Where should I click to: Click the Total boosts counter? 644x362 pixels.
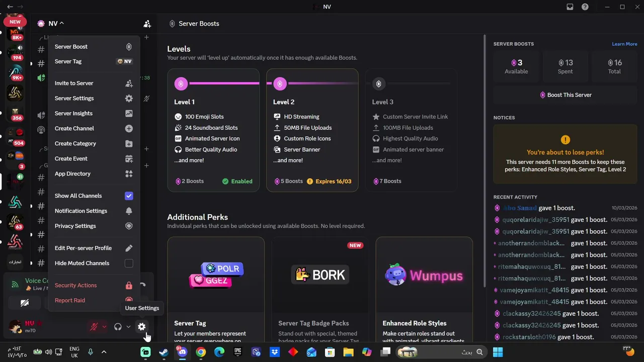click(614, 66)
